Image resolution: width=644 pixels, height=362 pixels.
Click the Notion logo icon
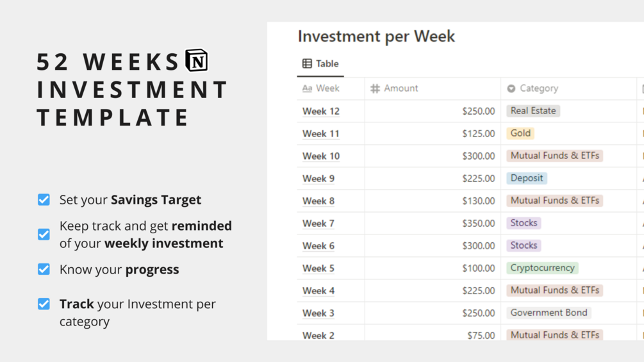coord(197,60)
